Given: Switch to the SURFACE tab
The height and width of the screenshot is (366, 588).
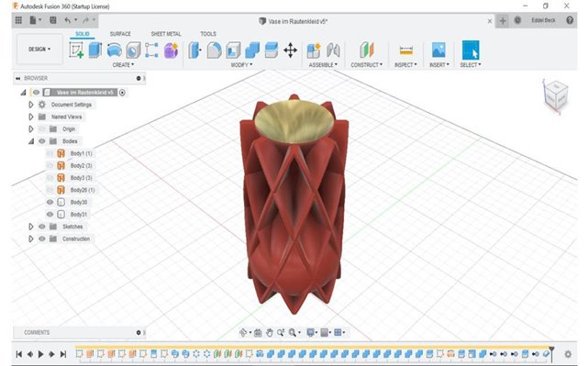Looking at the screenshot, I should (120, 34).
